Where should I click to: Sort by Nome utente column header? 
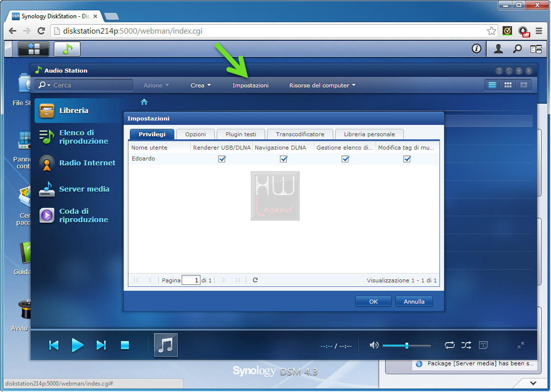coord(160,148)
